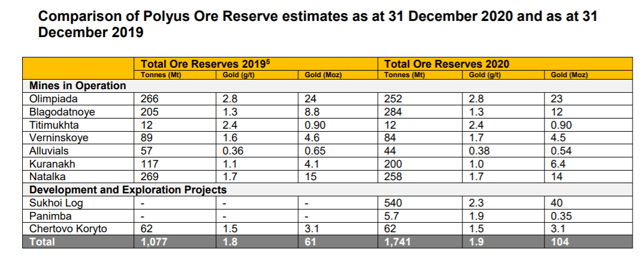Click Natalka 2020 tonnes value 258
Screen dimensions: 644x258
click(393, 177)
